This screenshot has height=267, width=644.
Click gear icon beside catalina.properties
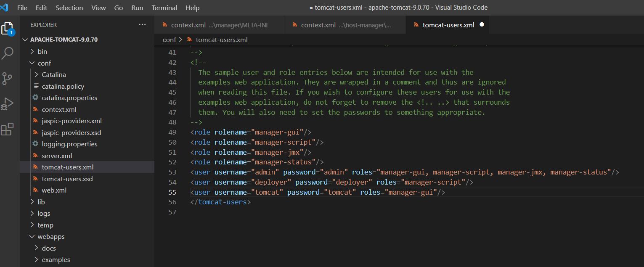pyautogui.click(x=35, y=98)
